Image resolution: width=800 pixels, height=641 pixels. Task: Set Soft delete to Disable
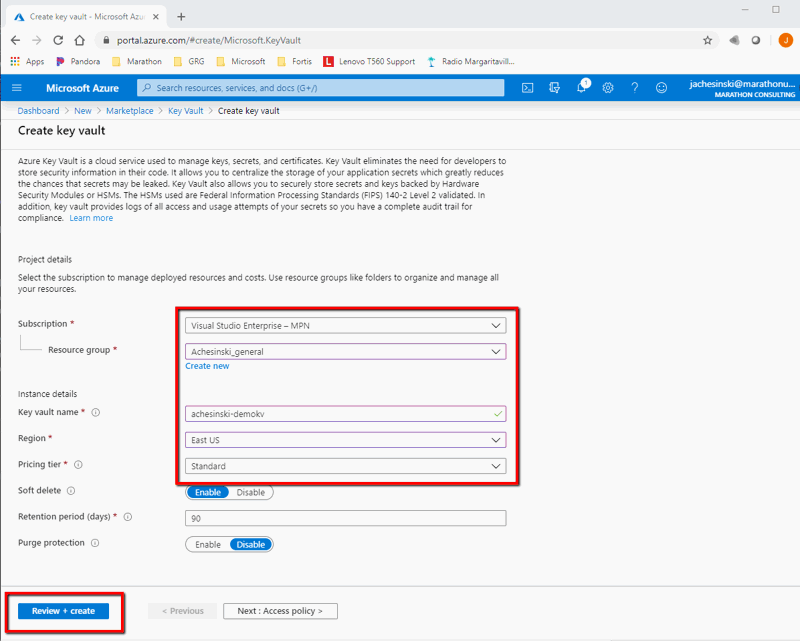(x=250, y=492)
